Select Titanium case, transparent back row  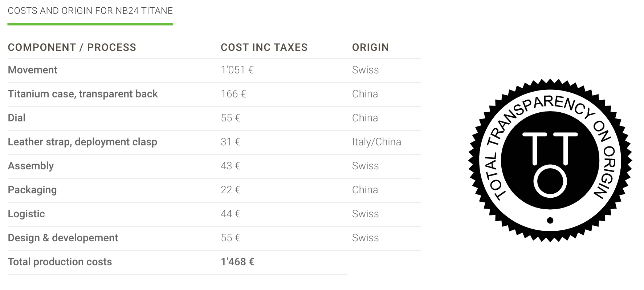click(x=214, y=94)
